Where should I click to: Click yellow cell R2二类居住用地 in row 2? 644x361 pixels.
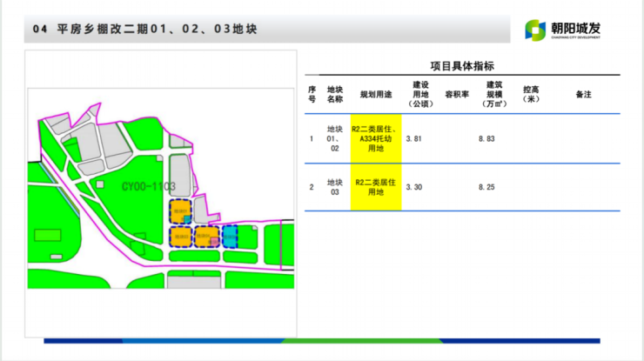[x=376, y=187]
